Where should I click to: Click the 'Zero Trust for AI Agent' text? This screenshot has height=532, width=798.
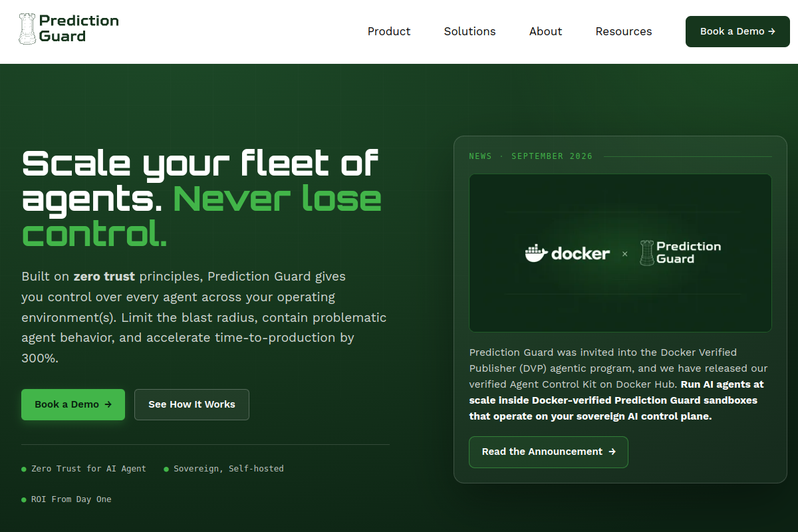point(88,469)
